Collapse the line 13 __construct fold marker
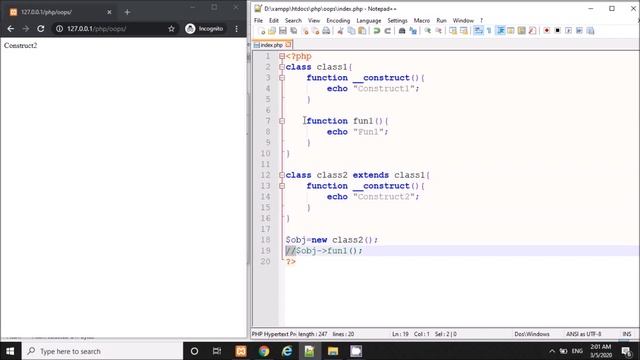This screenshot has width=640, height=360. (x=282, y=186)
